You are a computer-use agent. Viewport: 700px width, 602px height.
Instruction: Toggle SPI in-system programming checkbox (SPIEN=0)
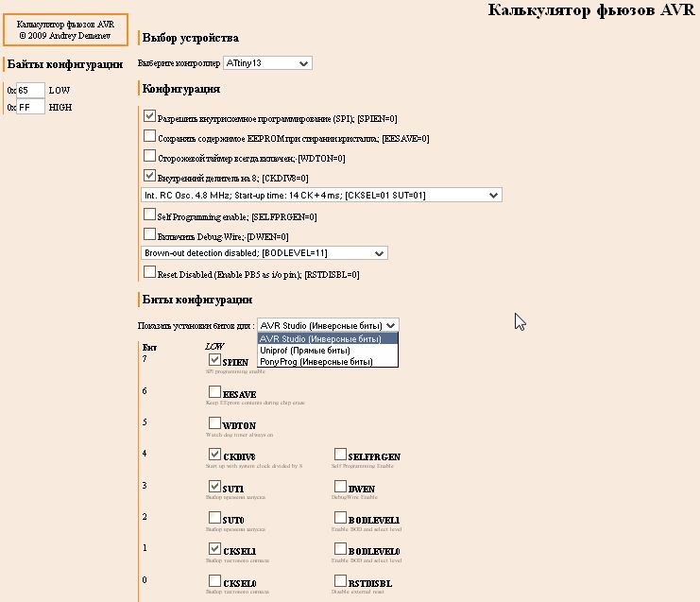point(149,117)
